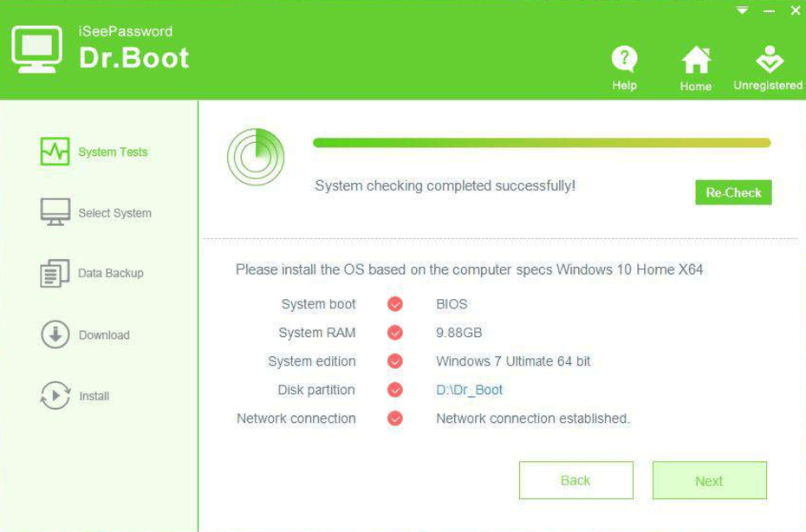This screenshot has width=806, height=532.
Task: Click Disk partition check mark indicator
Action: [x=395, y=390]
